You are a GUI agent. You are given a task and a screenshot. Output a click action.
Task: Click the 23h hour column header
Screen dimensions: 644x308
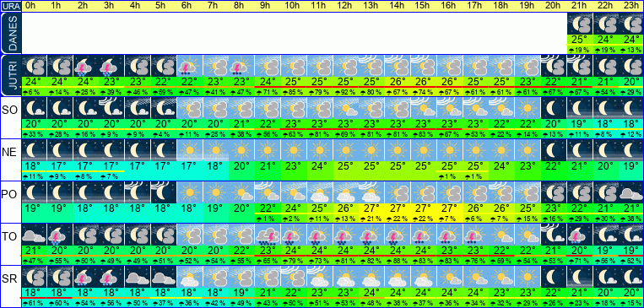pos(630,6)
